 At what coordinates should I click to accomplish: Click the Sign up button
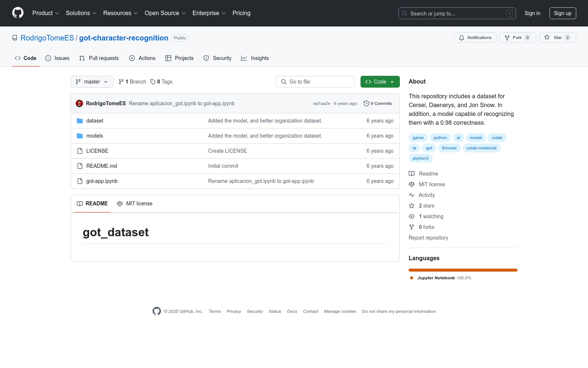tap(563, 13)
